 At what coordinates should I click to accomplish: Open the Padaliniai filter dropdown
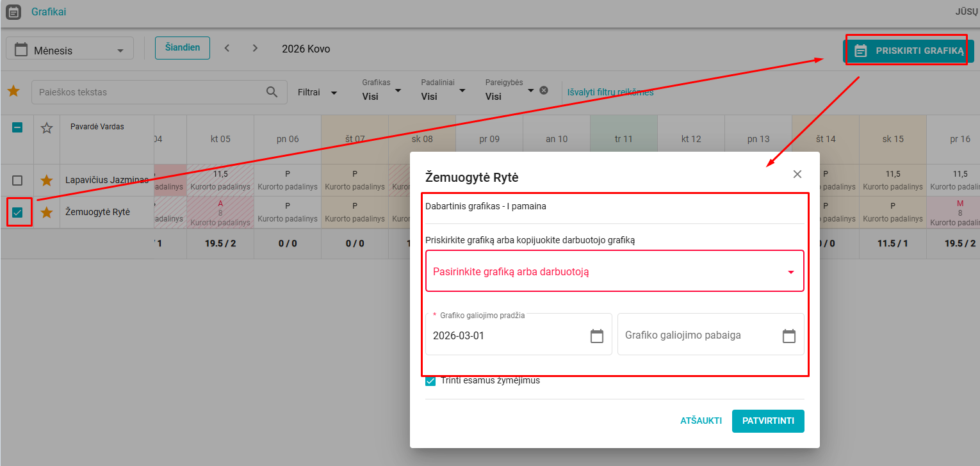pyautogui.click(x=443, y=92)
